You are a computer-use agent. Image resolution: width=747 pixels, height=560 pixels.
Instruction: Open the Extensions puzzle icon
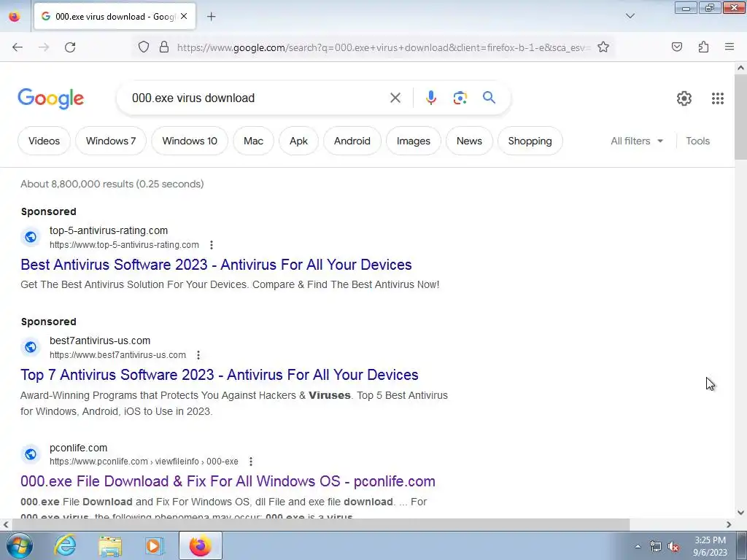pyautogui.click(x=703, y=47)
